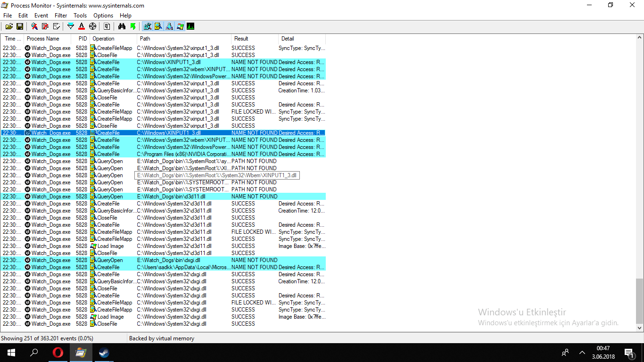Image resolution: width=644 pixels, height=362 pixels.
Task: Click the scrollbar's down arrow
Action: tap(640, 328)
